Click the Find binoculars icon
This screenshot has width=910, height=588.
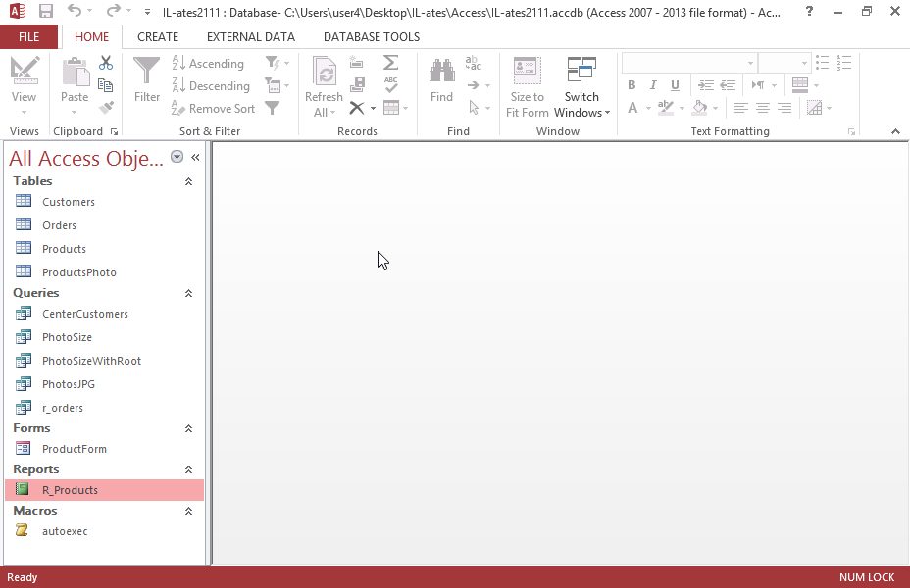coord(441,72)
